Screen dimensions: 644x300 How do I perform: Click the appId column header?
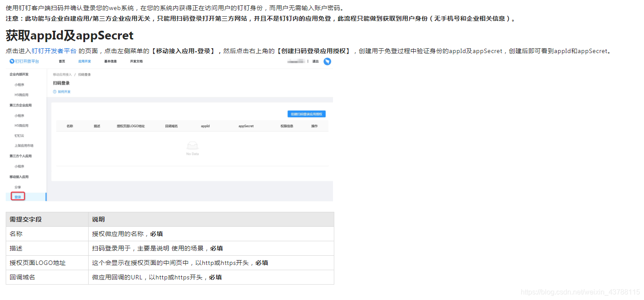[x=205, y=126]
